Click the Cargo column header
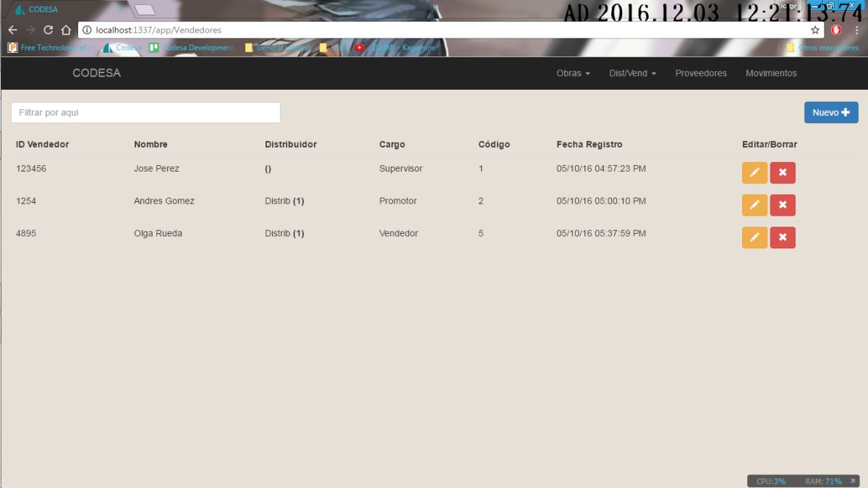 [x=392, y=144]
